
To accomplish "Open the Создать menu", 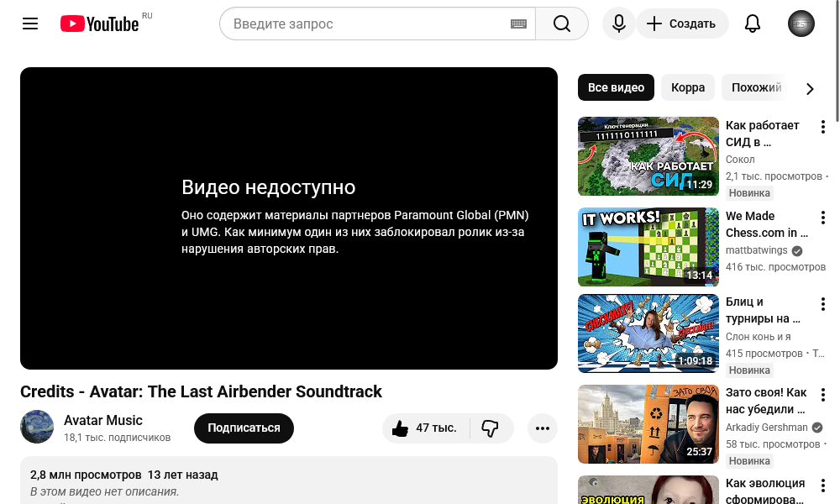I will tap(682, 24).
